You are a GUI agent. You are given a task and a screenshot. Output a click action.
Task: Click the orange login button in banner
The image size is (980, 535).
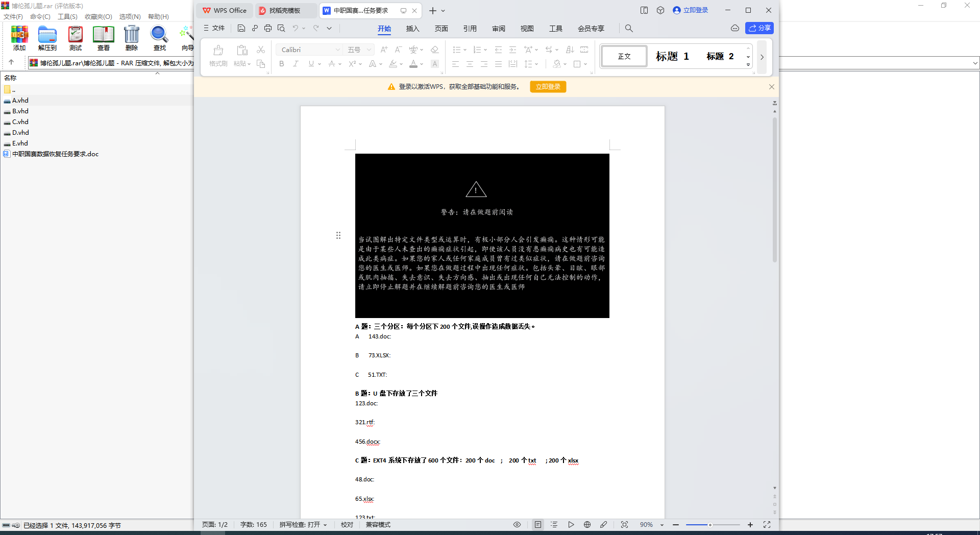[548, 87]
